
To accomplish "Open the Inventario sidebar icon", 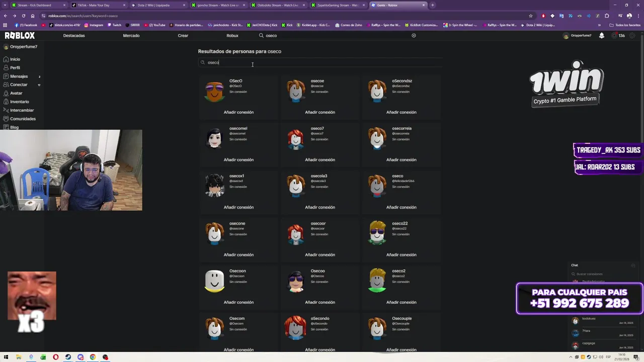I will coord(6,102).
